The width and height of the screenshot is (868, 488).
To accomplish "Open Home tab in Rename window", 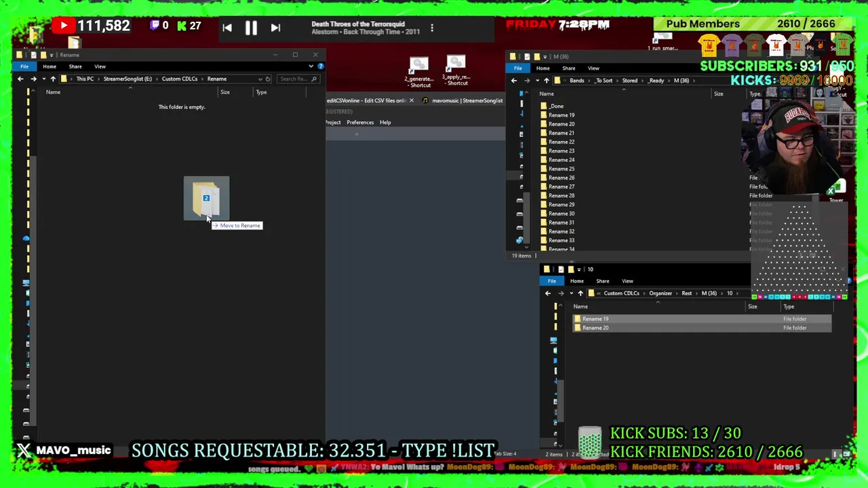I will (x=50, y=66).
